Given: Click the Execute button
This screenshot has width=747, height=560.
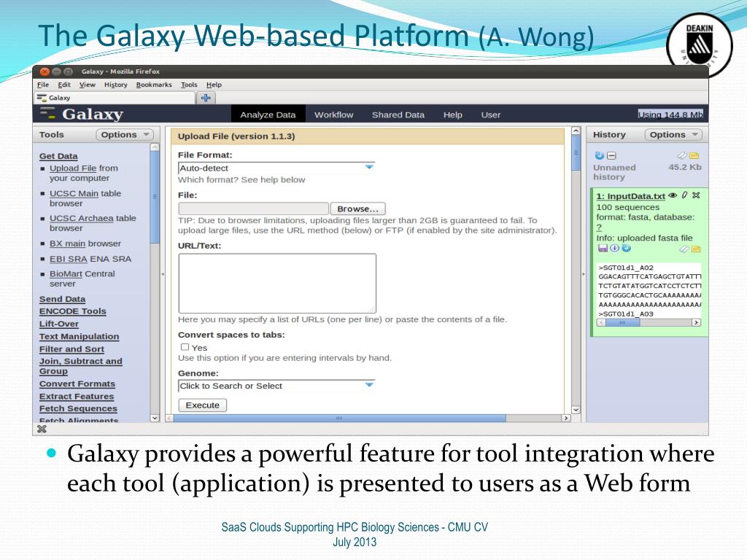Looking at the screenshot, I should click(x=203, y=405).
